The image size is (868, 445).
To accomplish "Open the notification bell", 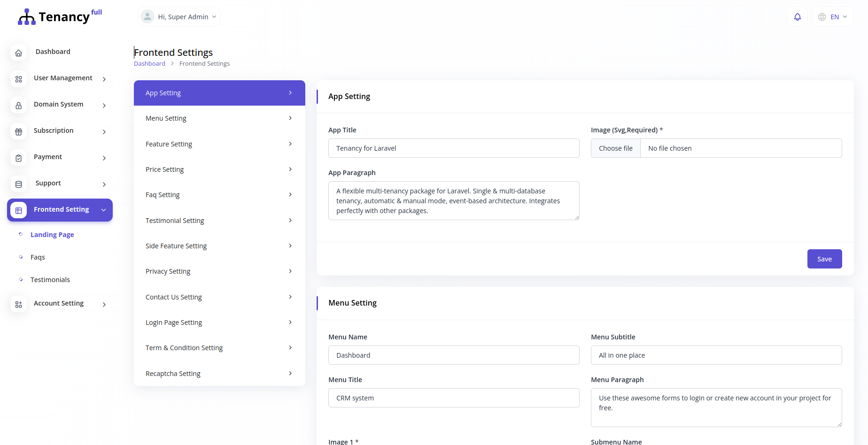I will coord(797,17).
